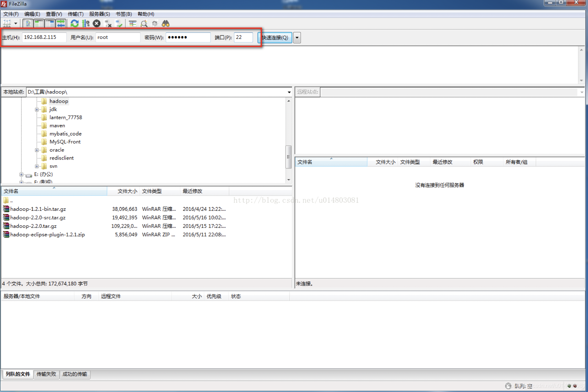The image size is (588, 392).
Task: Open the 文件(F) menu
Action: [11, 14]
